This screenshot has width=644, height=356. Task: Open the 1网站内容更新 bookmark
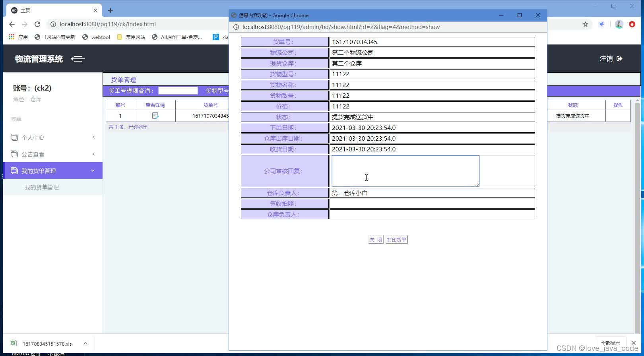55,37
